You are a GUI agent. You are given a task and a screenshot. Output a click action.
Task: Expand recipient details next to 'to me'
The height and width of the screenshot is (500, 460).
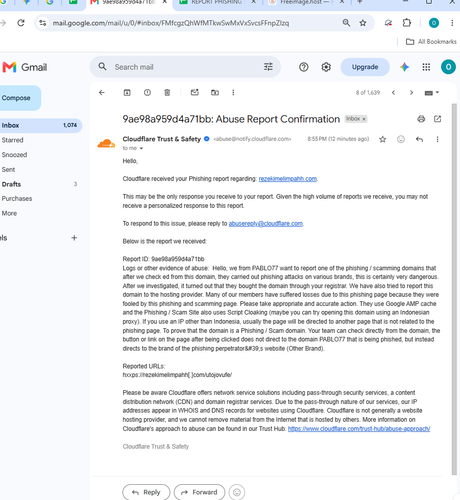[x=141, y=148]
